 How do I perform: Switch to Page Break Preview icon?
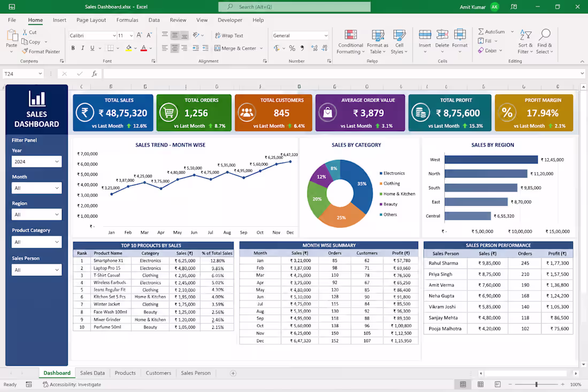498,385
